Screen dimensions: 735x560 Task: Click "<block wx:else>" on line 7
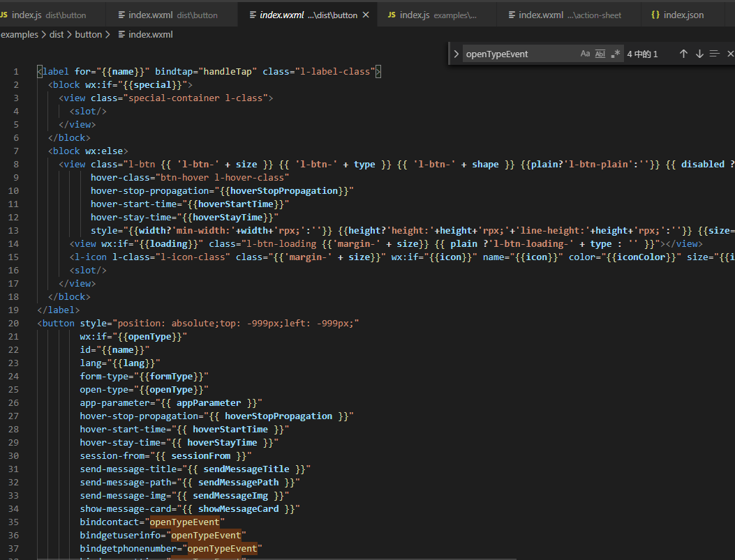88,151
